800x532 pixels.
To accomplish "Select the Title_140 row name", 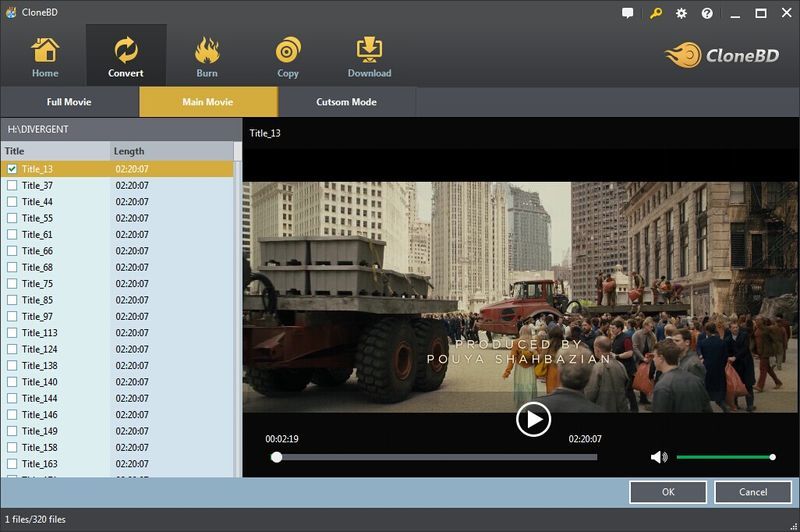I will tap(39, 382).
